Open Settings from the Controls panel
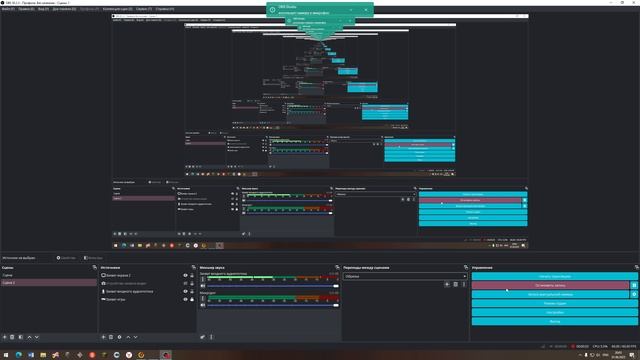640x360 pixels. coord(555,312)
